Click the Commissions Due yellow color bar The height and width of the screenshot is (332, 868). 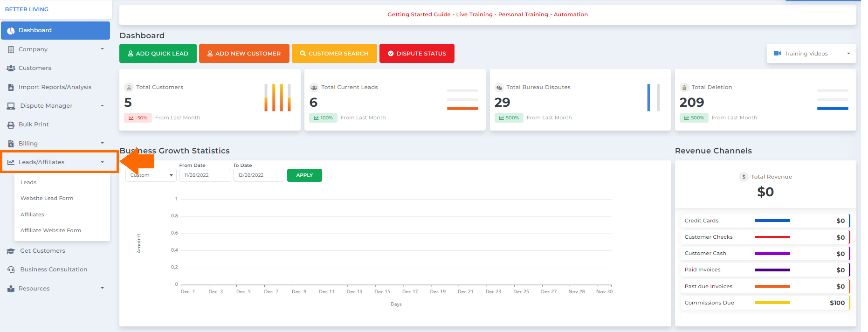click(772, 303)
